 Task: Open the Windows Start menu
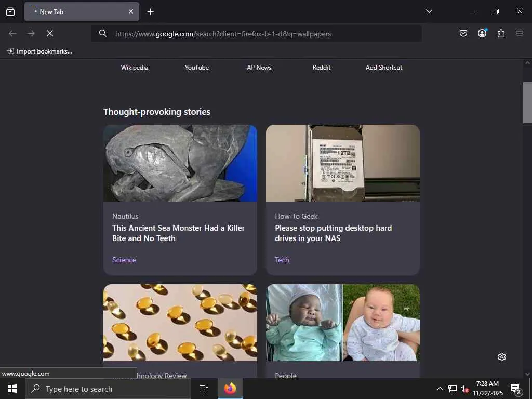[x=12, y=389]
